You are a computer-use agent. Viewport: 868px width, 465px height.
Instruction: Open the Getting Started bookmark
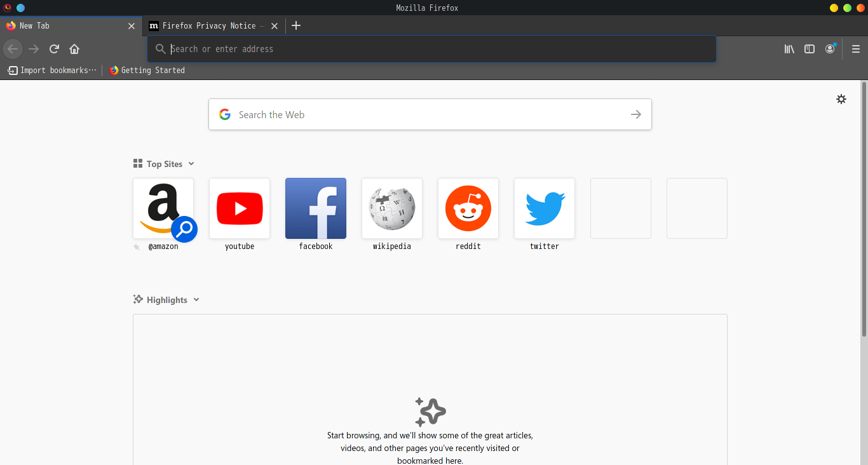click(x=147, y=71)
